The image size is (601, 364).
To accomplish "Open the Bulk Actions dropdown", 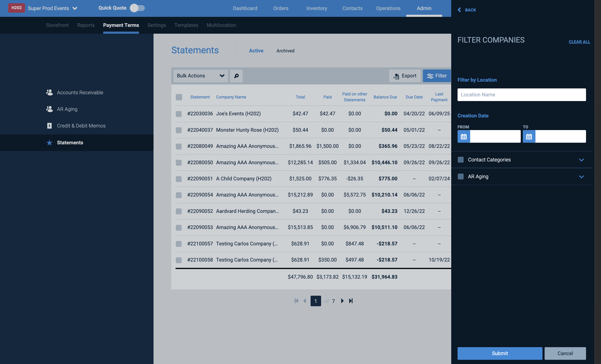I will pos(201,76).
